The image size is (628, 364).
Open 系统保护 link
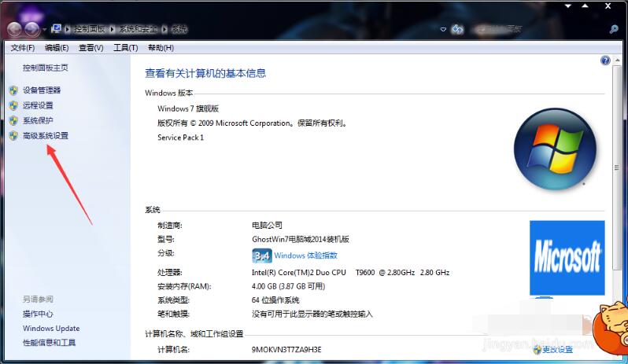tap(38, 120)
